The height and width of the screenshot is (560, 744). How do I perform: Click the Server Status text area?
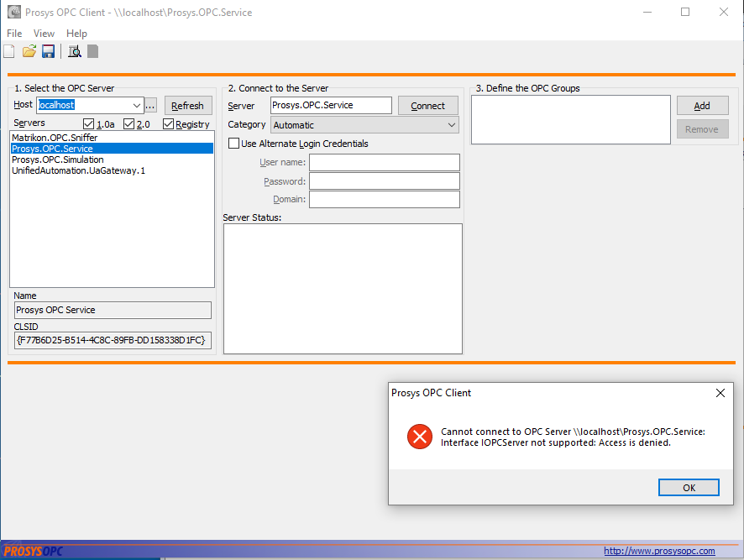pos(343,289)
